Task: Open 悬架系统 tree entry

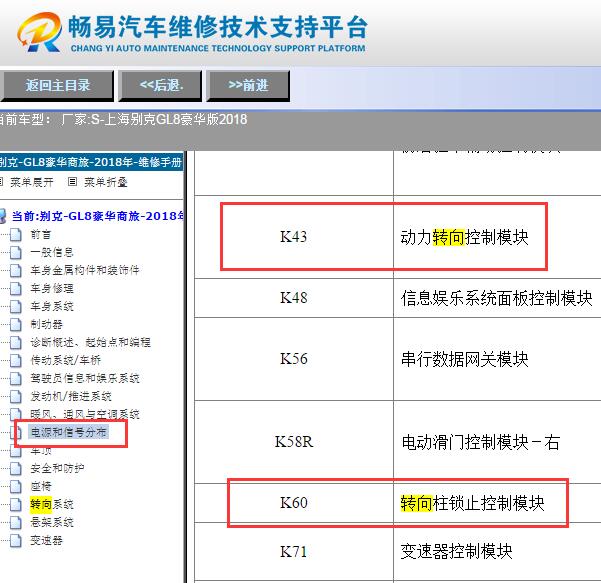Action: point(51,522)
